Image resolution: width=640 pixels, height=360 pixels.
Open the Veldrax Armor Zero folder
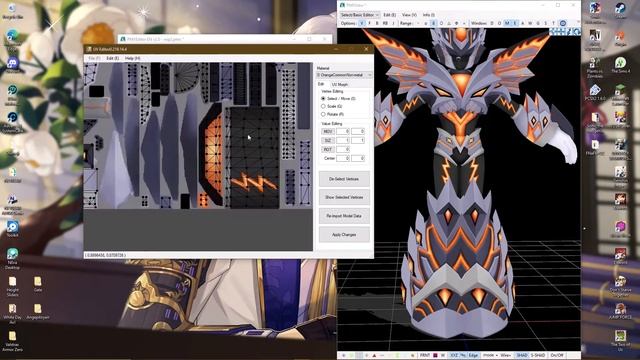12,341
